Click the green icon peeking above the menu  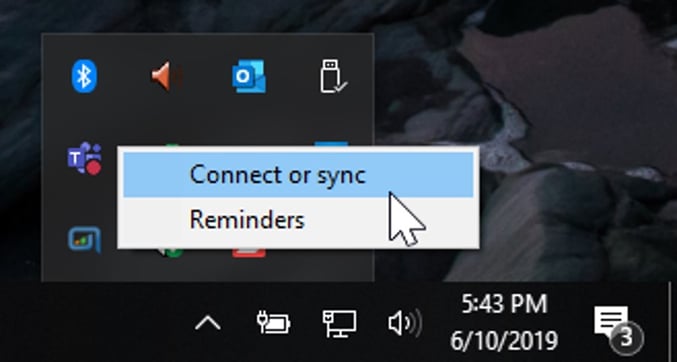(172, 146)
